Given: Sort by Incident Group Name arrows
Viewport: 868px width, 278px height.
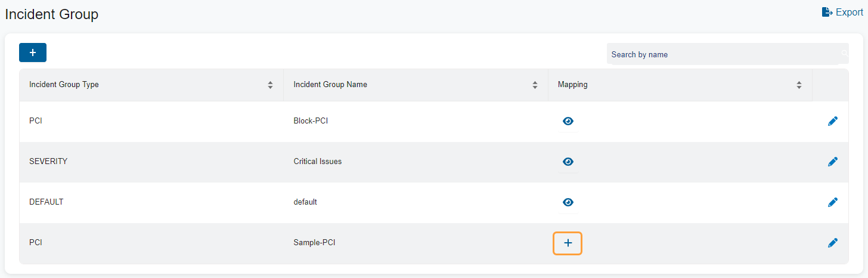Looking at the screenshot, I should pos(535,85).
